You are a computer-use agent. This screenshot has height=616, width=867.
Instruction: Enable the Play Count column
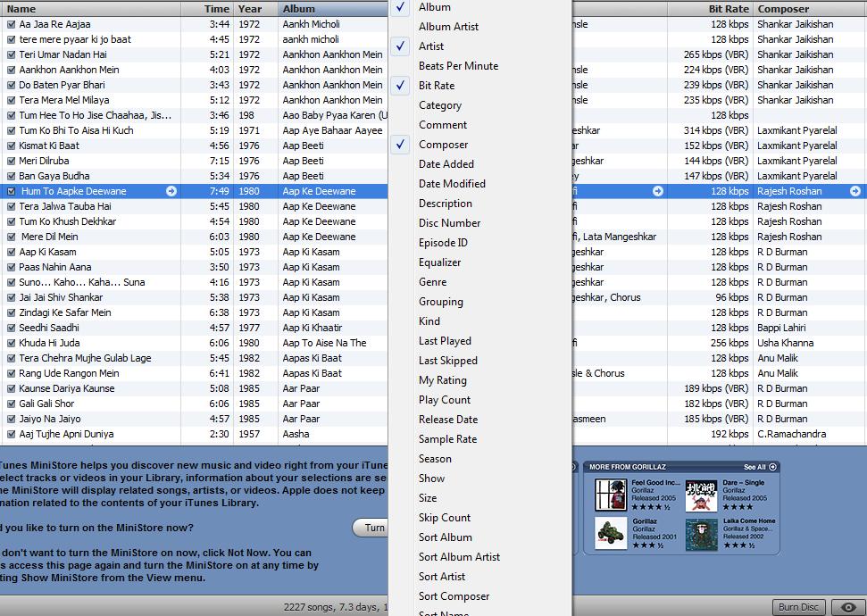coord(480,400)
